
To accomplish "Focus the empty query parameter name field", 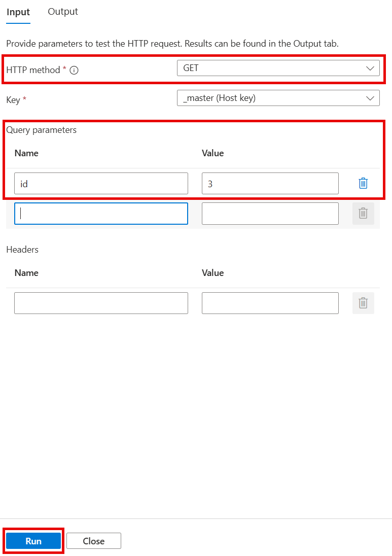I will [x=101, y=214].
